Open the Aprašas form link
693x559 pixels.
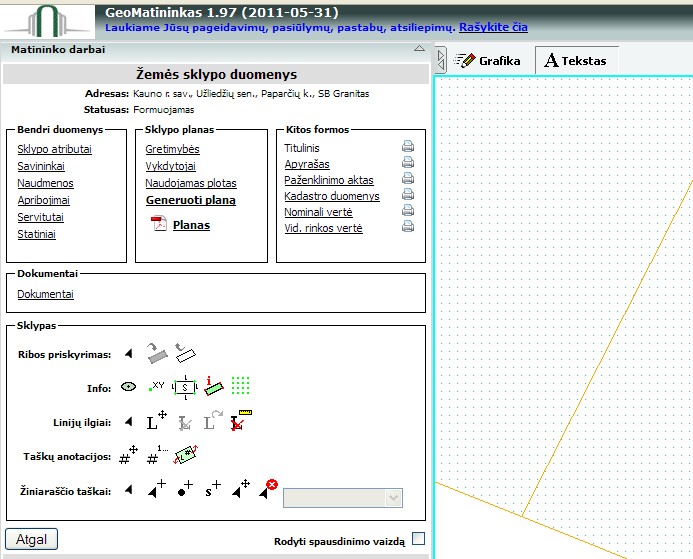(307, 164)
